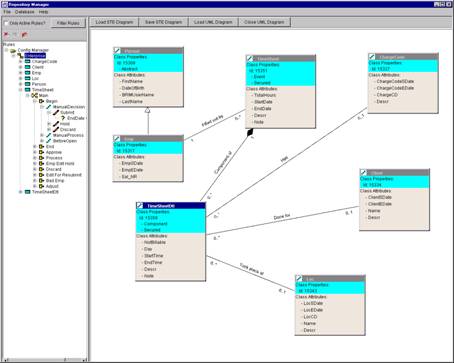454x363 pixels.
Task: Click the edit icon on Loc class box
Action: pos(299,278)
